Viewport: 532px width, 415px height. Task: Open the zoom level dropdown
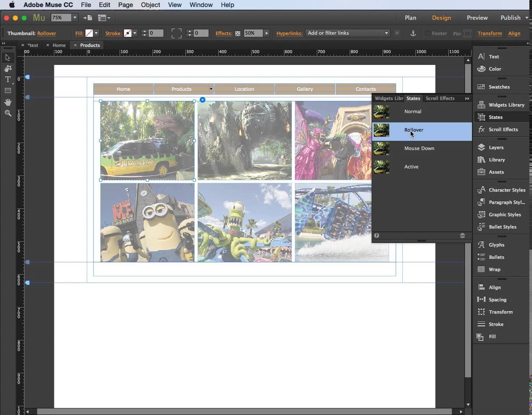click(x=75, y=18)
